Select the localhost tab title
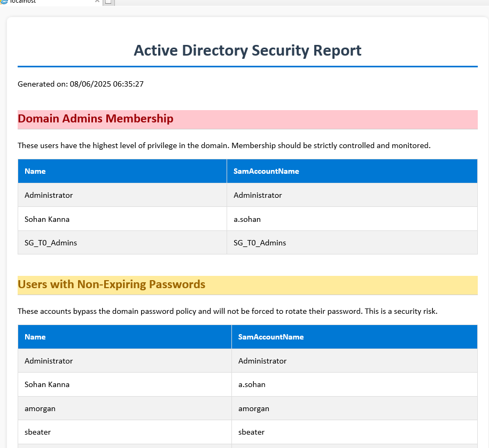The image size is (489, 448). pyautogui.click(x=24, y=2)
